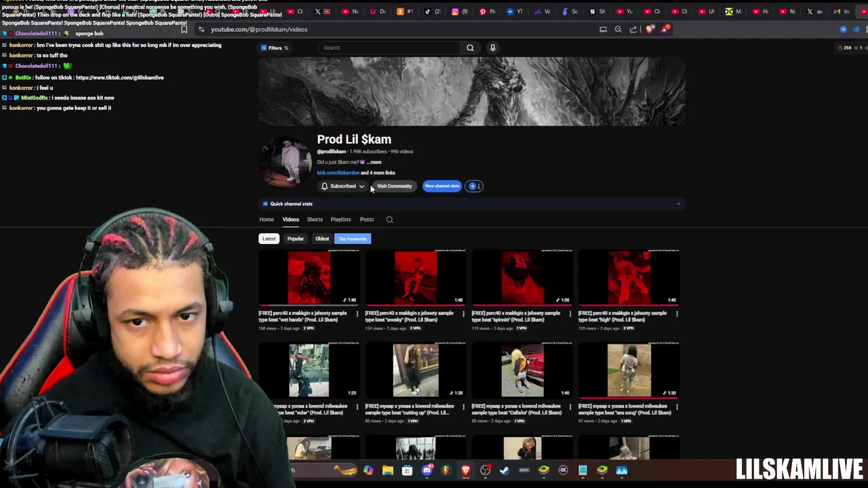Open Brave browser from taskbar
Screen dimensions: 868x488
pos(466,470)
